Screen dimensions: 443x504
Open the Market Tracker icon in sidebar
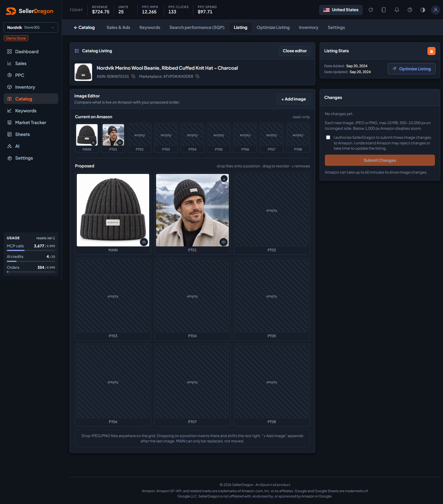10,123
